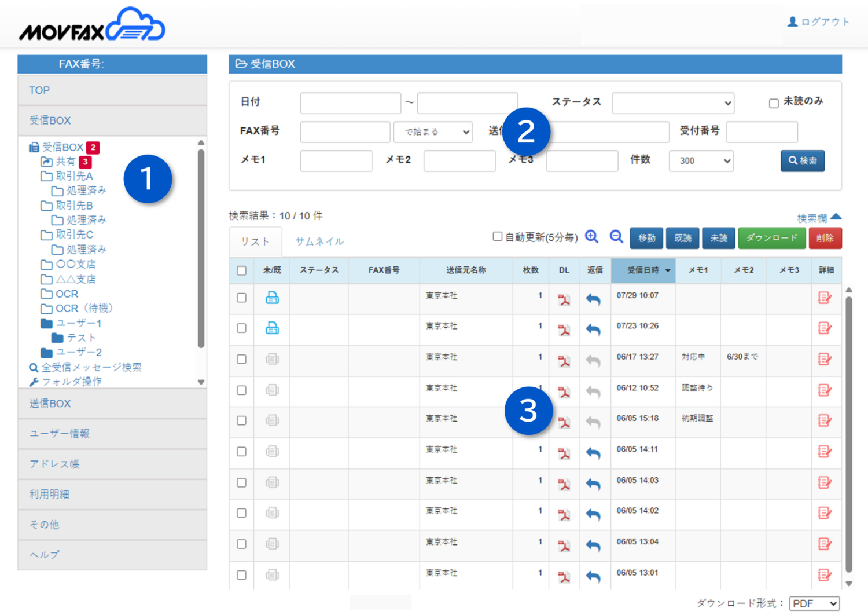Download PDF for the 07/29 10:07 fax

point(564,299)
